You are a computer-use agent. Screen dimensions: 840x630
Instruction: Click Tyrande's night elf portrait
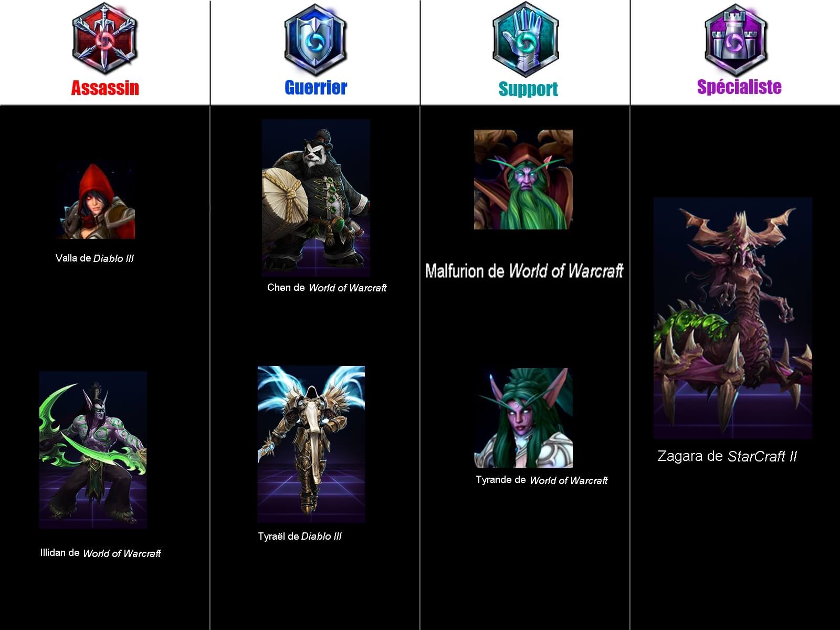click(523, 418)
